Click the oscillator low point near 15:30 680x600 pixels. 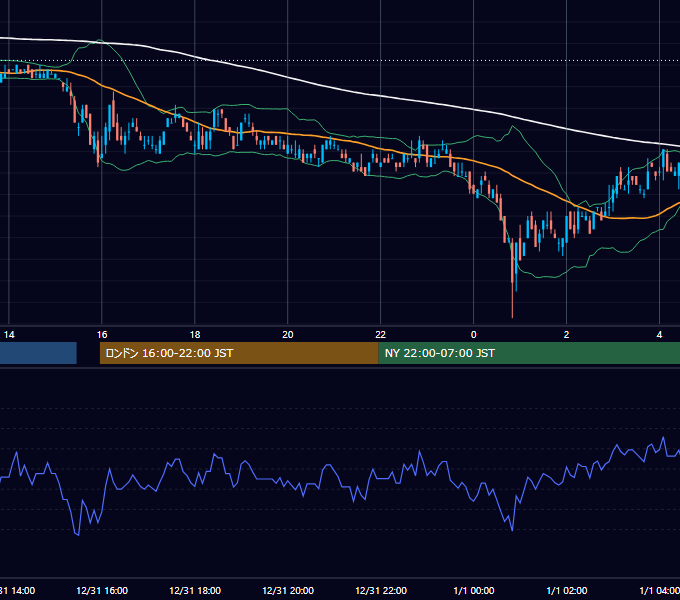pyautogui.click(x=78, y=535)
